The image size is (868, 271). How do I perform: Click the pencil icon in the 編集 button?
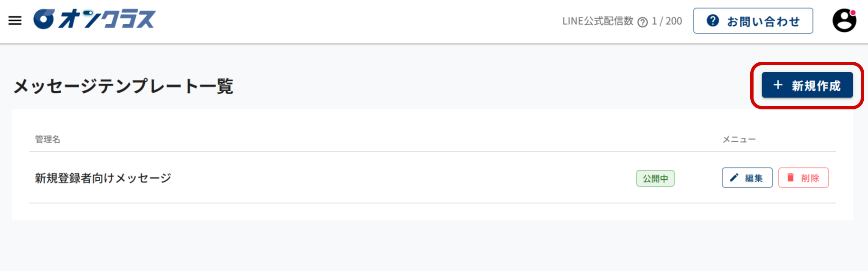click(734, 177)
